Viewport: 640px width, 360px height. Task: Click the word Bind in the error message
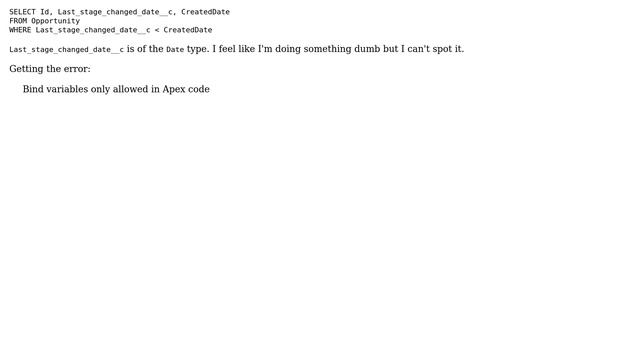[x=33, y=89]
